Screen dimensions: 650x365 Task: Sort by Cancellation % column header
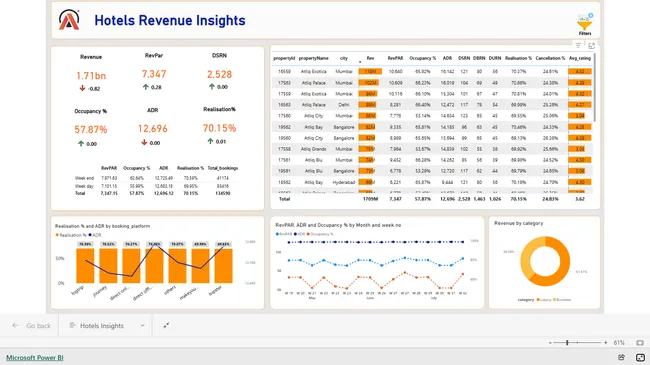[x=550, y=58]
